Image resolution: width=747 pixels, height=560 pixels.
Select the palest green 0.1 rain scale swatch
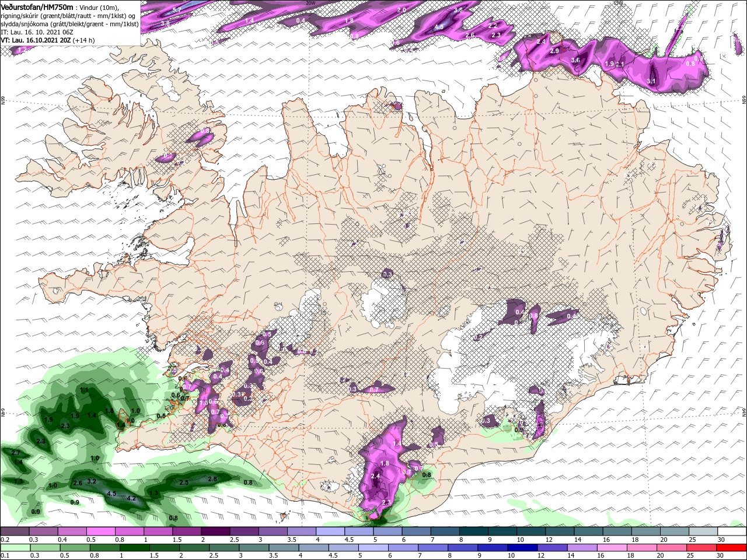point(15,548)
